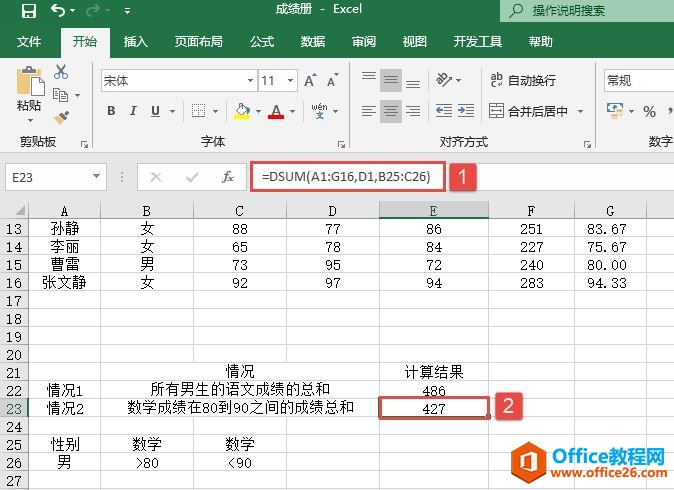
Task: Open the 宋体 font name dropdown
Action: (x=250, y=80)
